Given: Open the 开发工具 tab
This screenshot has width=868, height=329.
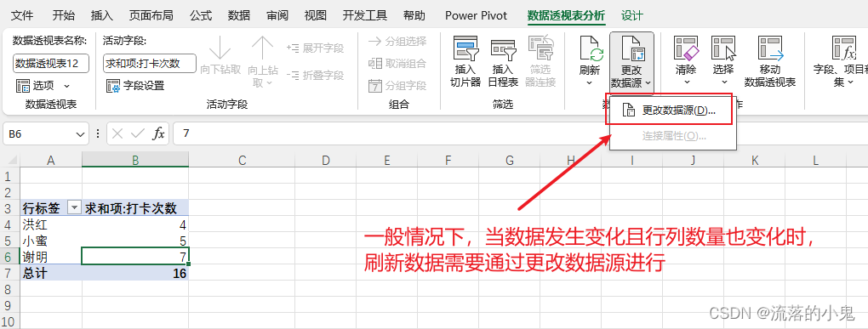Looking at the screenshot, I should 365,15.
